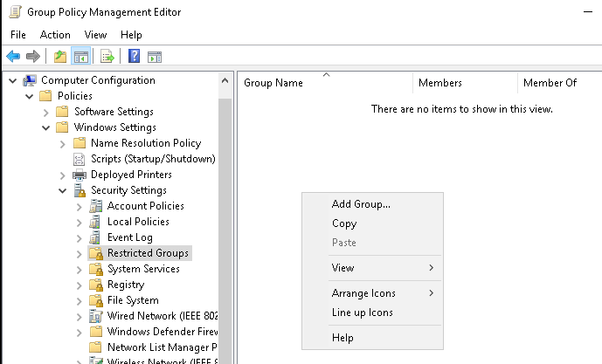Choose Copy from the context menu

point(372,223)
